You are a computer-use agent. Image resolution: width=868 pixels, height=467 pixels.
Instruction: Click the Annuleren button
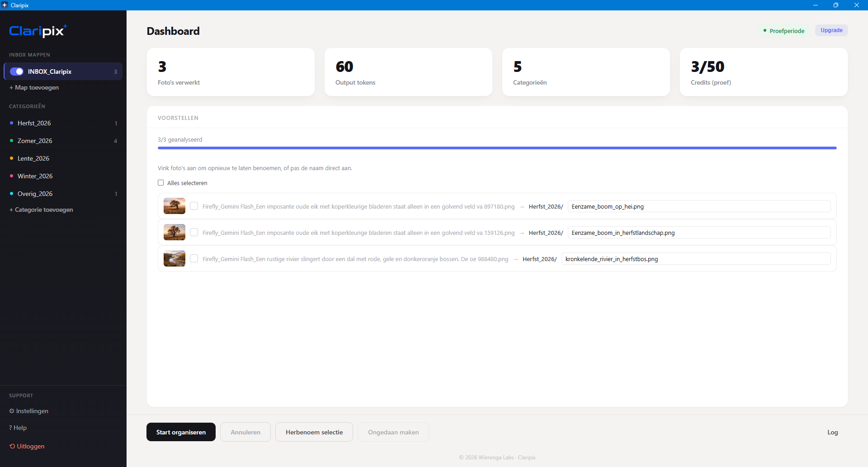pos(245,432)
